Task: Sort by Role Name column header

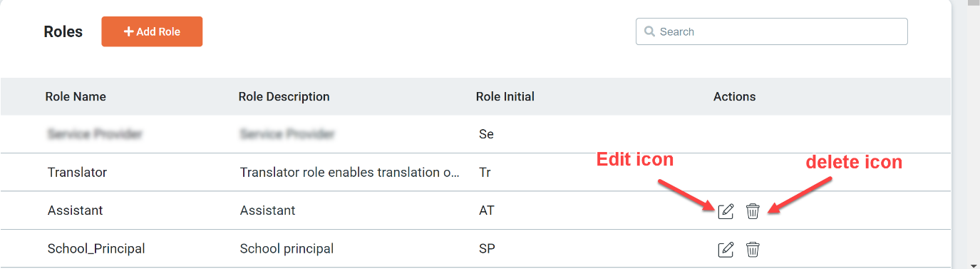Action: tap(76, 96)
